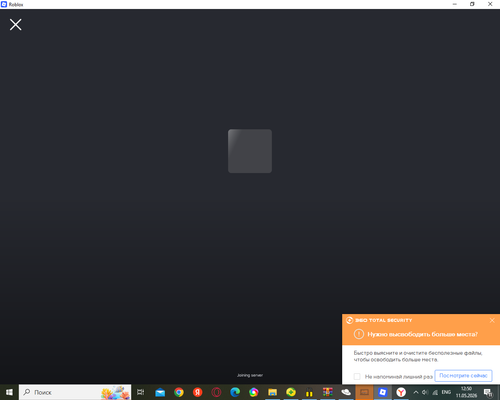Image resolution: width=500 pixels, height=400 pixels.
Task: Open the colorful circle app icon
Action: coord(254,392)
